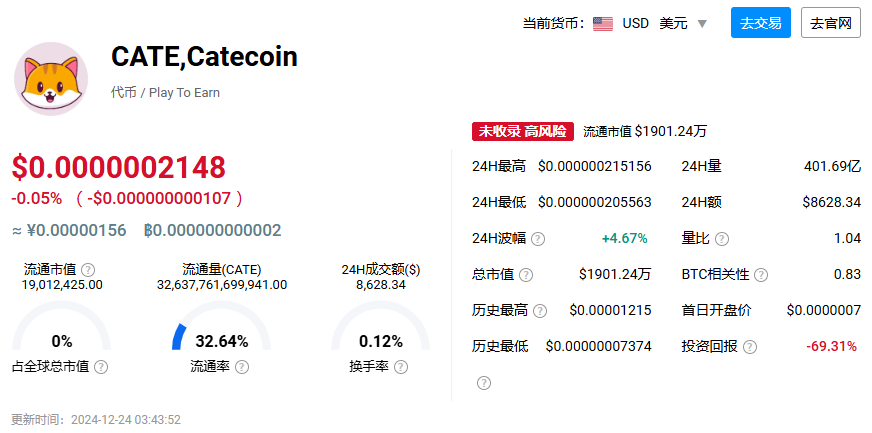Click the blue 去交易 button
Viewport: 872px width, 433px height.
(761, 23)
